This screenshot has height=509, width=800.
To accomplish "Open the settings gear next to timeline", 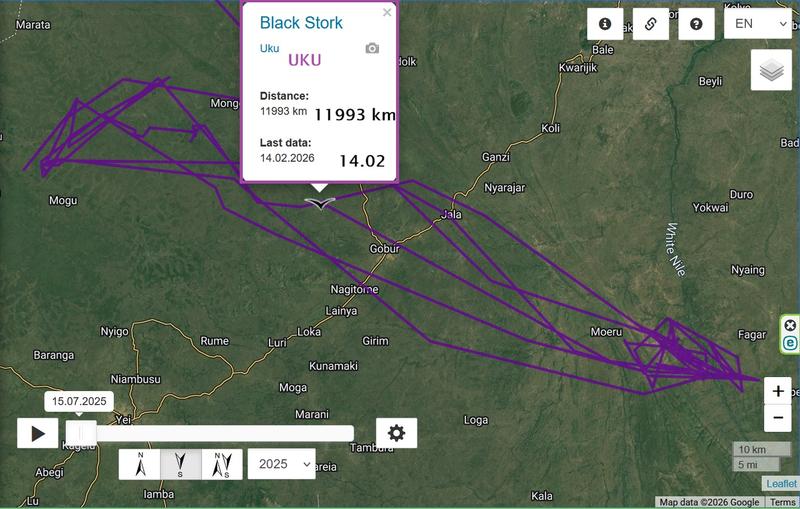I will pyautogui.click(x=396, y=433).
